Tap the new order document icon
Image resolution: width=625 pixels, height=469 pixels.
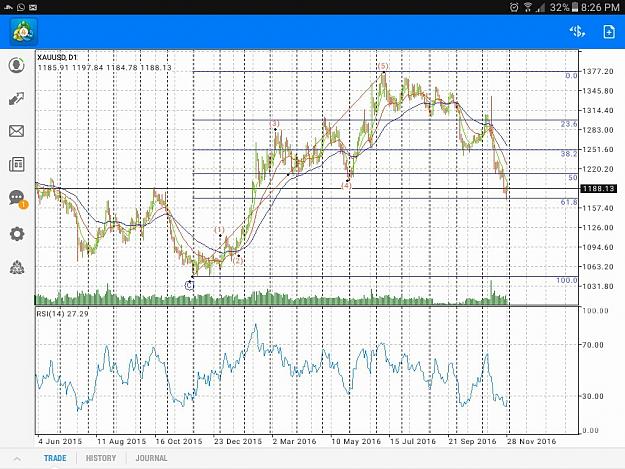[609, 31]
